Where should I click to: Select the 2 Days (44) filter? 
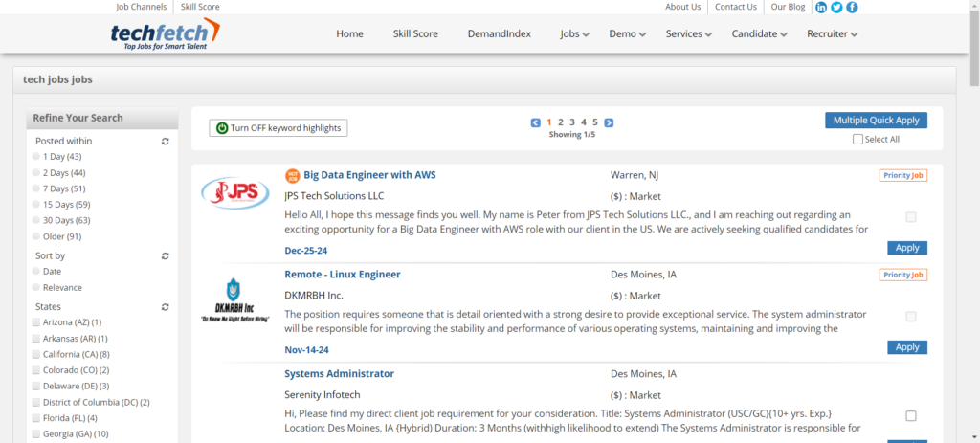37,173
